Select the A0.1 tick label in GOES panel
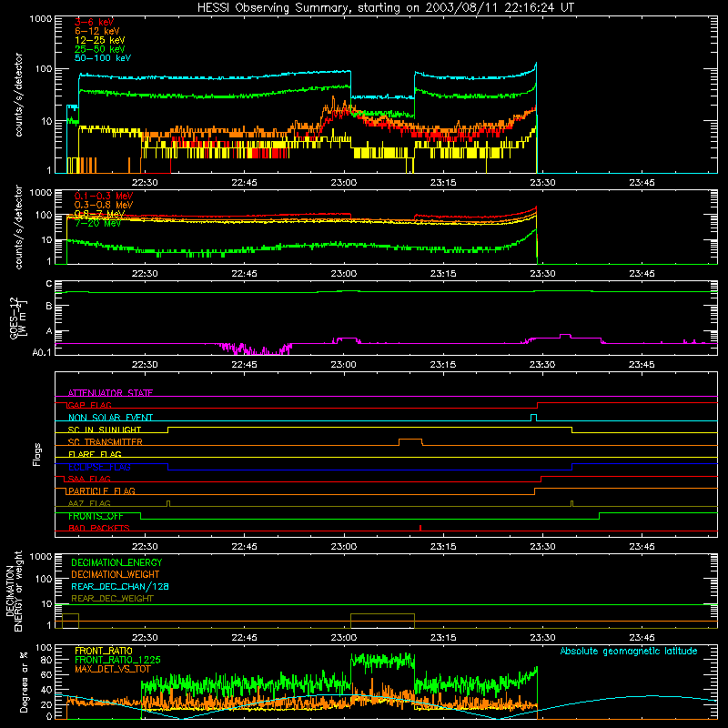The image size is (728, 728). [x=42, y=352]
